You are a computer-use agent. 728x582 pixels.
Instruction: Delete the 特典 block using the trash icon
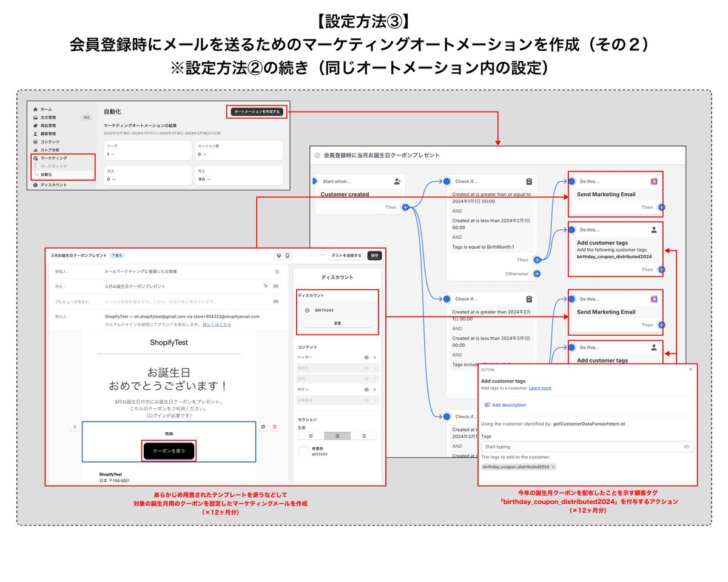(275, 427)
